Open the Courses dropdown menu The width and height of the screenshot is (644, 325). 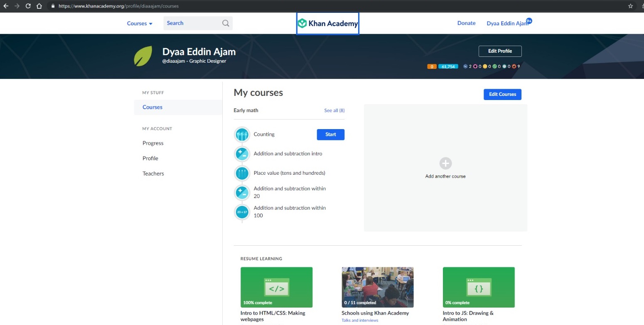pyautogui.click(x=140, y=23)
